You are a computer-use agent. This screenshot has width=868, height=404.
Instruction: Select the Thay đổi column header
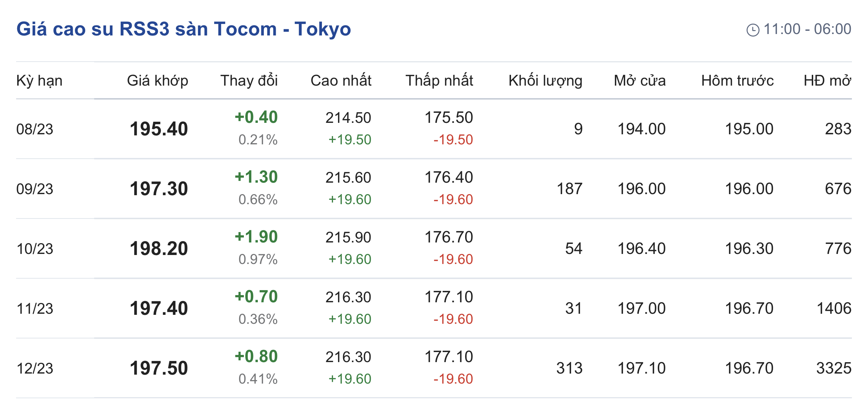(x=249, y=81)
